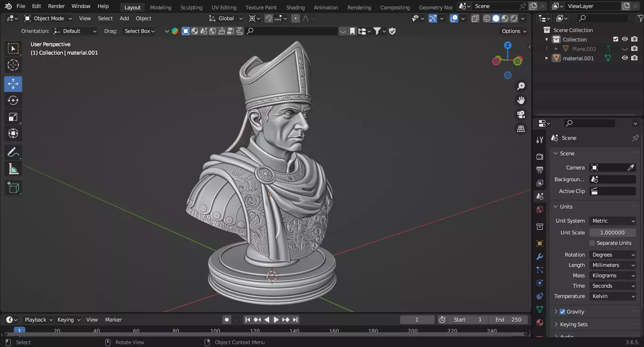
Task: Toggle viewport gizmo visibility button
Action: pyautogui.click(x=432, y=18)
